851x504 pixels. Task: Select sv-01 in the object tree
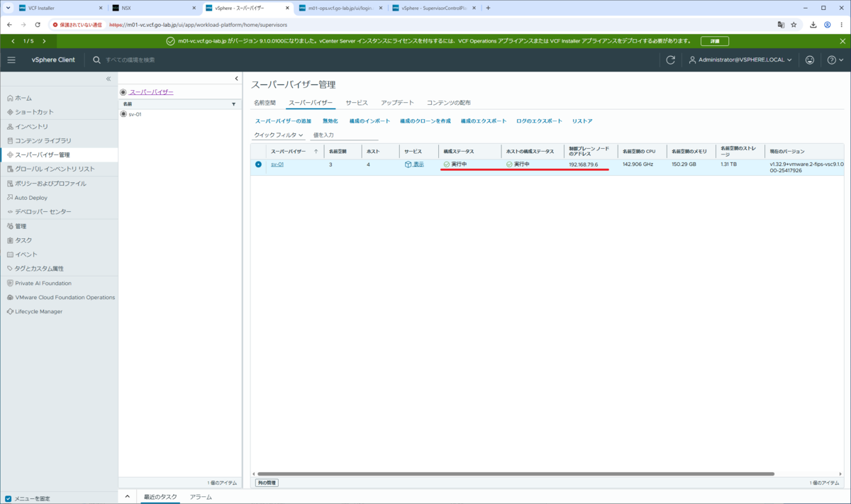point(135,113)
